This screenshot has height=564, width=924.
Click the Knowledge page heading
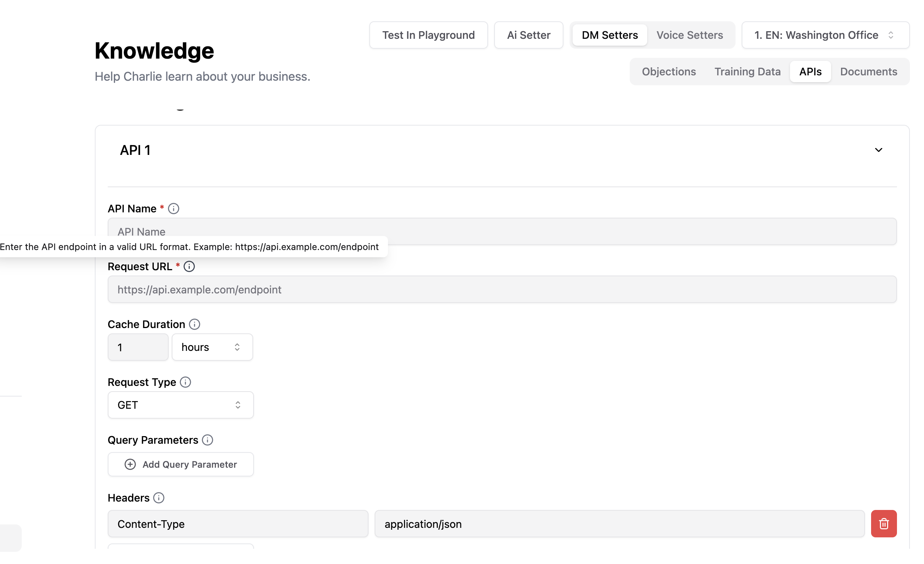click(154, 51)
